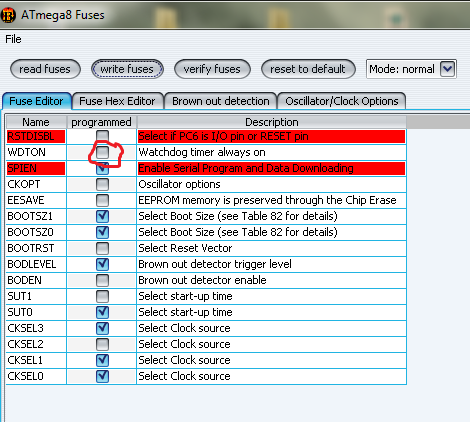The height and width of the screenshot is (422, 470).
Task: Select the Mode: normal combo box
Action: pyautogui.click(x=411, y=69)
